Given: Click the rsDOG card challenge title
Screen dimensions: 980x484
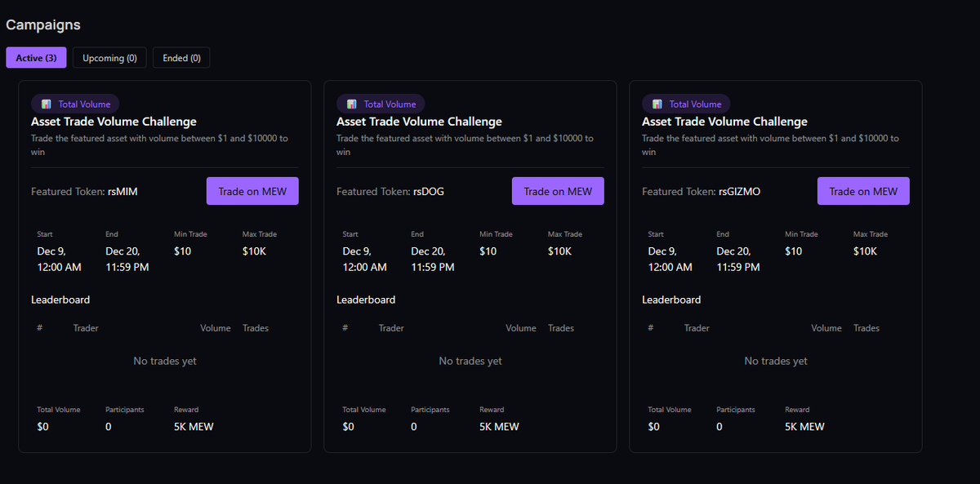Looking at the screenshot, I should (419, 122).
